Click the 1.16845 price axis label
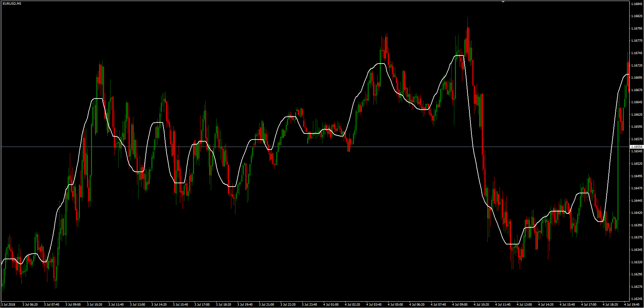 point(637,4)
